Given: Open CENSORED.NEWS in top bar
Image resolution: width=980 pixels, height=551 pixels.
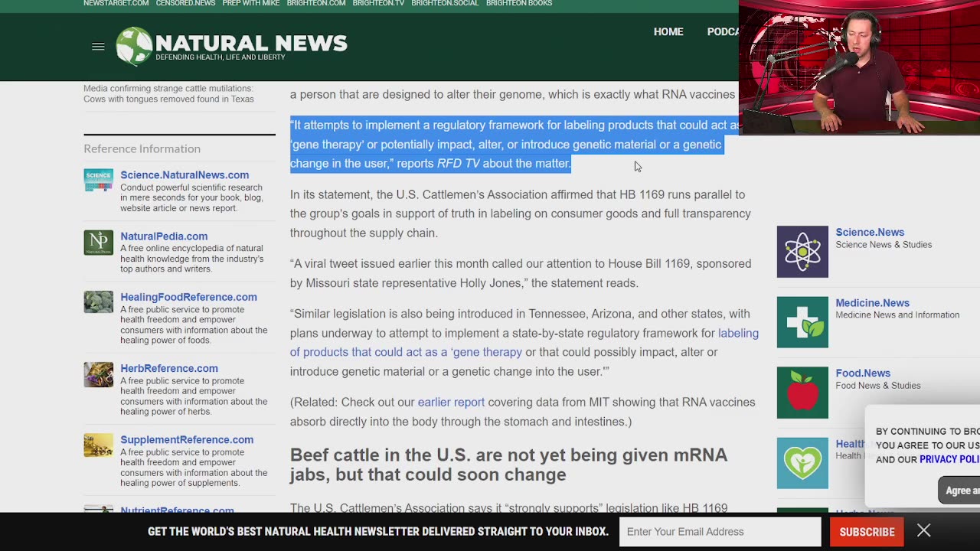Looking at the screenshot, I should 185,3.
